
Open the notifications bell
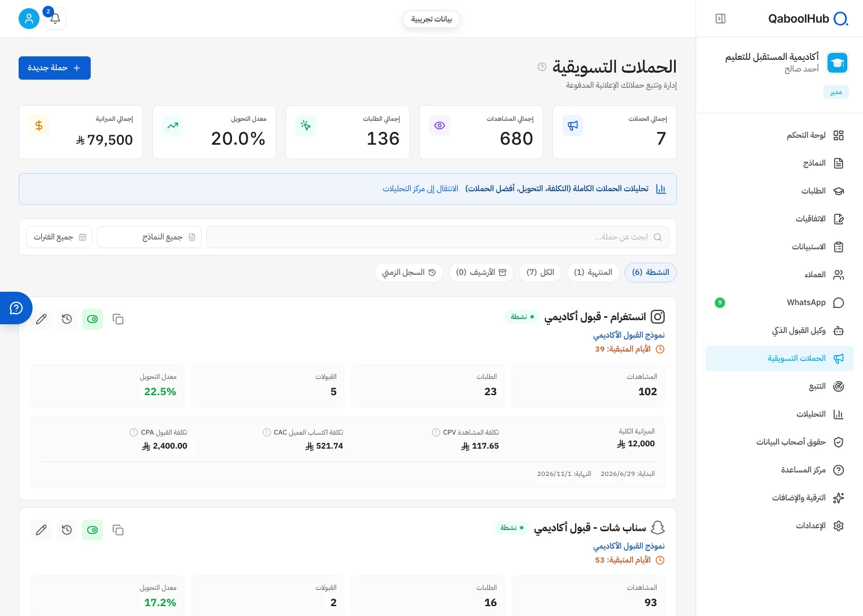click(55, 19)
